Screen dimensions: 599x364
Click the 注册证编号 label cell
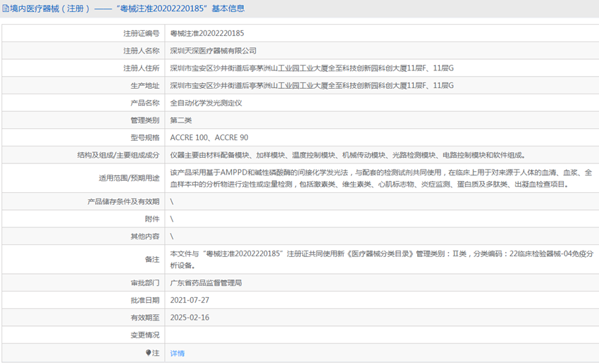[x=83, y=33]
